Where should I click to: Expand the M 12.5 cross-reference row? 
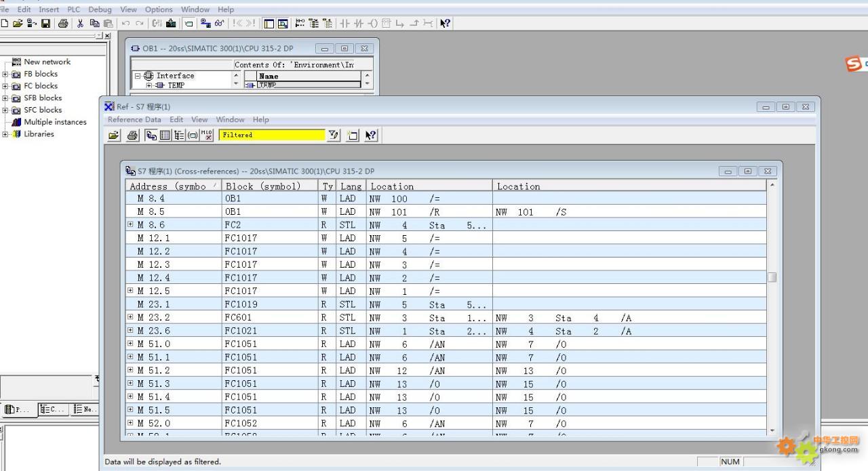(130, 291)
